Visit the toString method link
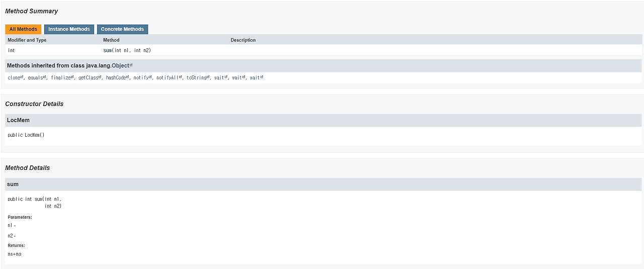This screenshot has width=644, height=269. coord(197,77)
